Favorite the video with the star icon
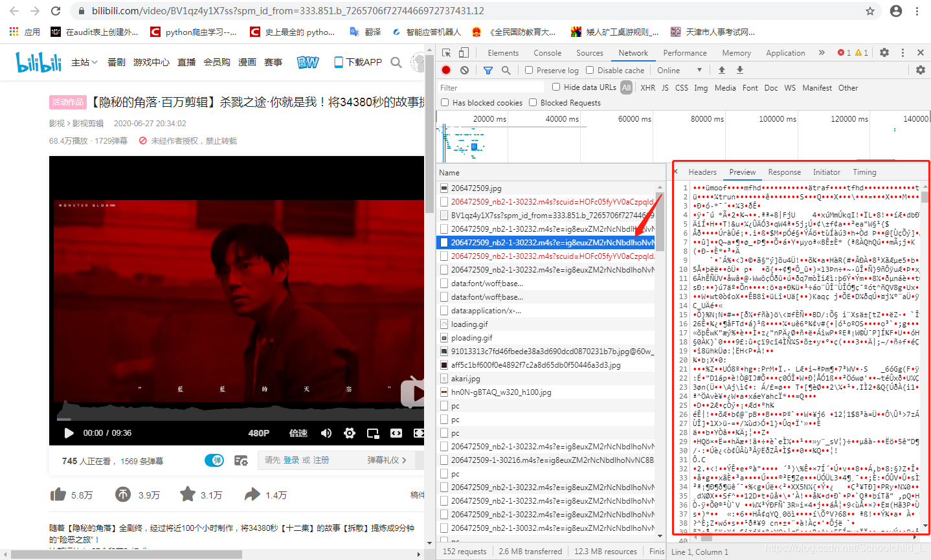Viewport: 931px width, 560px height. coord(188,495)
